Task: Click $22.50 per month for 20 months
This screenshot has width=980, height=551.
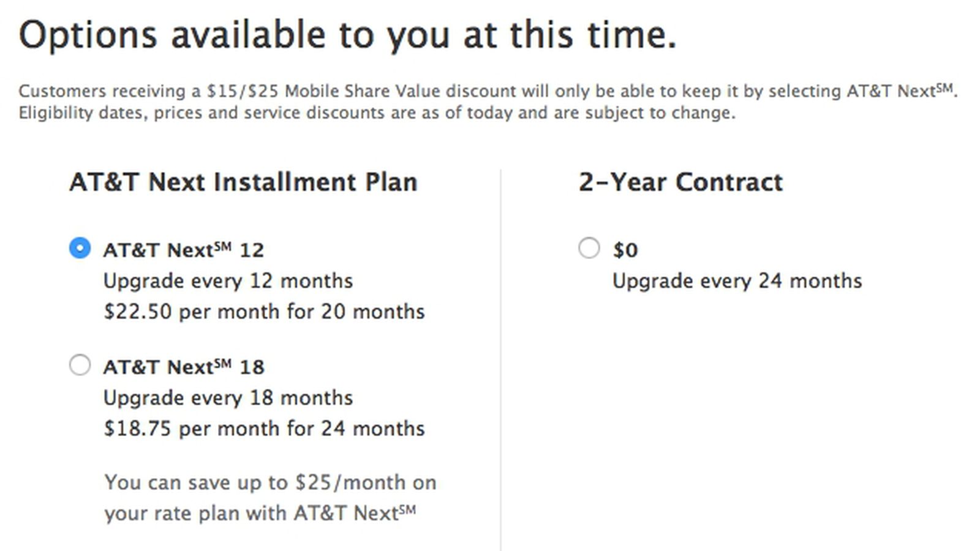Action: point(264,312)
